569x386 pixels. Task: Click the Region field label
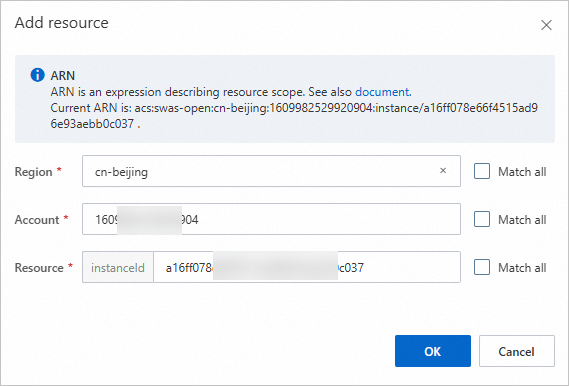(33, 172)
